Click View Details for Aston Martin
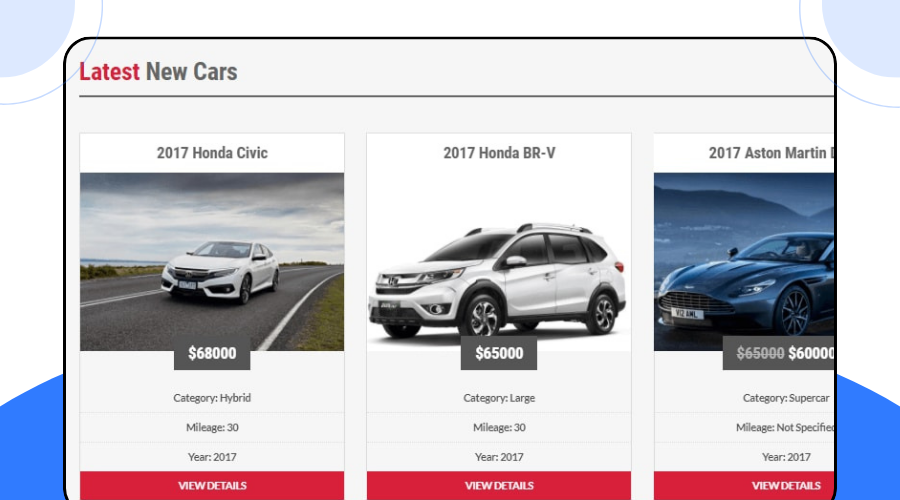This screenshot has height=500, width=900. pyautogui.click(x=744, y=486)
